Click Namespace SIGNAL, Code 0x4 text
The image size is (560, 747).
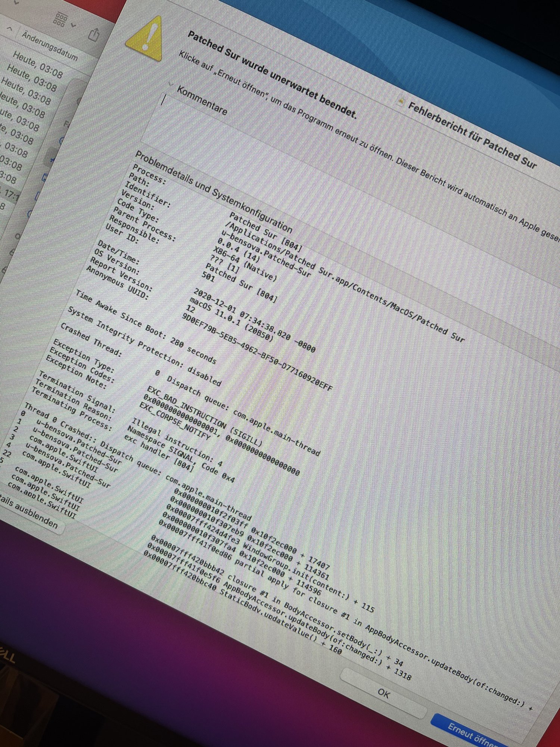point(180,454)
